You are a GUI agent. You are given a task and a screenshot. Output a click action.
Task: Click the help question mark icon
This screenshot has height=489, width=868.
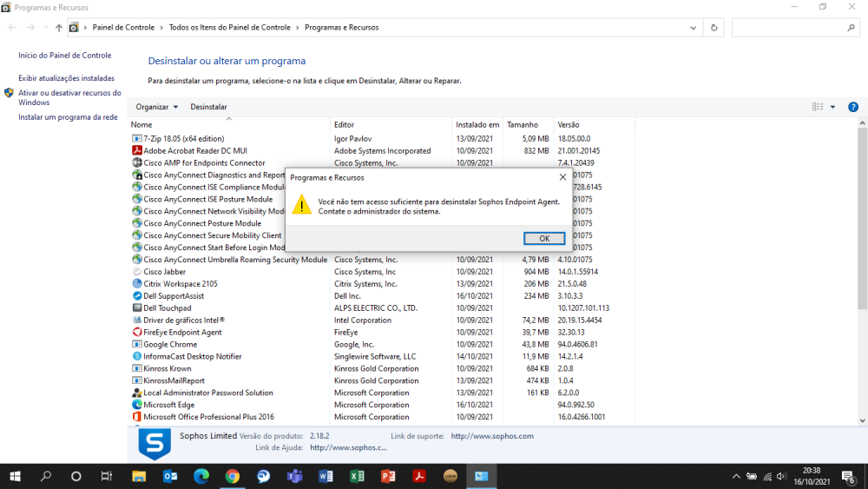pyautogui.click(x=853, y=107)
